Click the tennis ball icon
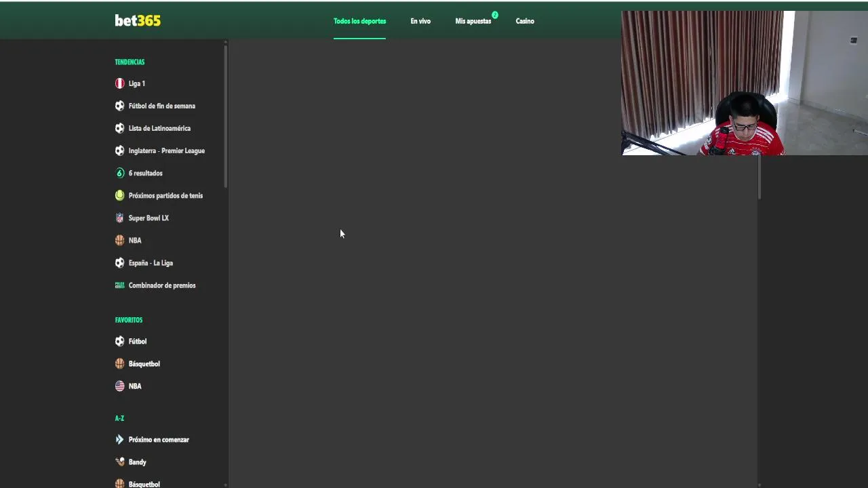 click(x=119, y=195)
